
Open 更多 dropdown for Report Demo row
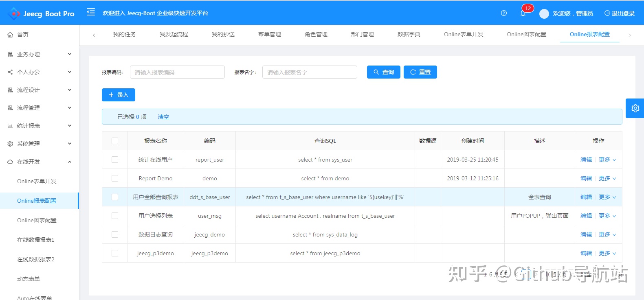click(x=607, y=178)
